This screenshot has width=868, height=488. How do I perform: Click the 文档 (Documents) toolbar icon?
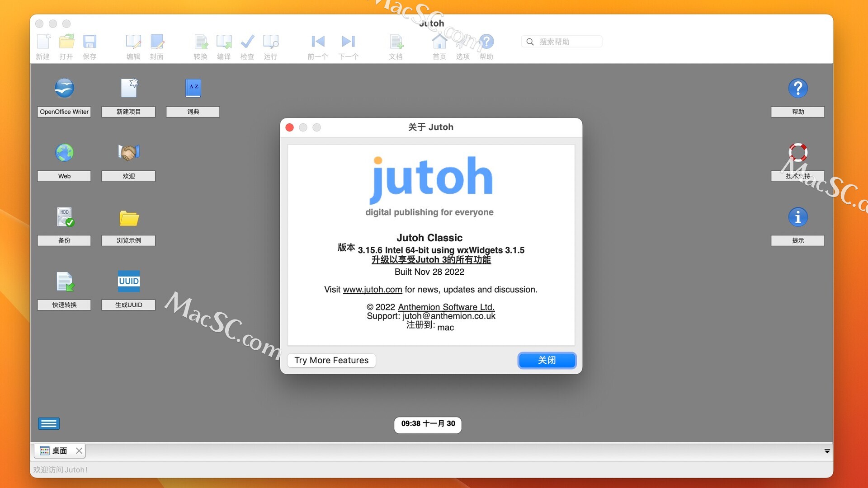(396, 42)
